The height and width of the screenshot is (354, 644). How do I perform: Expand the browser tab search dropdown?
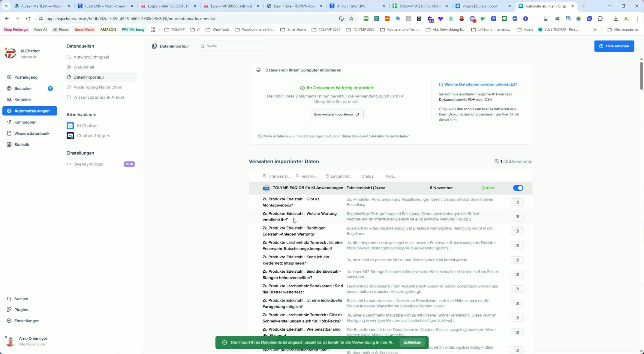(6, 6)
